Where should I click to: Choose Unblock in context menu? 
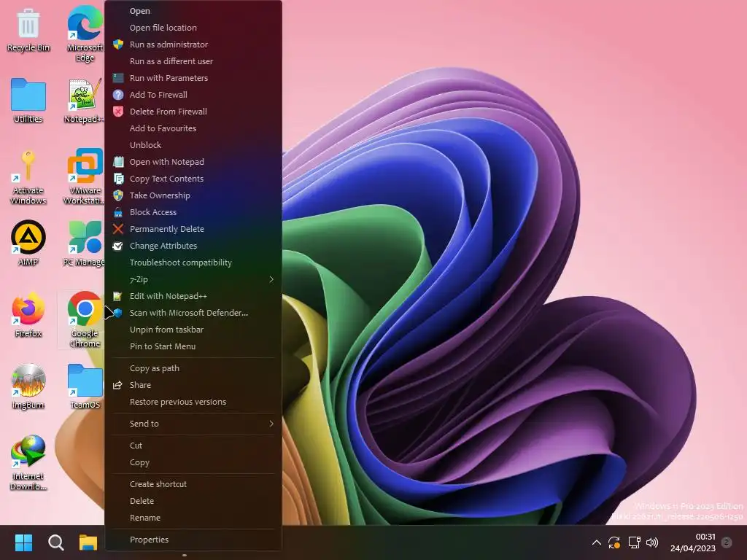(x=193, y=145)
